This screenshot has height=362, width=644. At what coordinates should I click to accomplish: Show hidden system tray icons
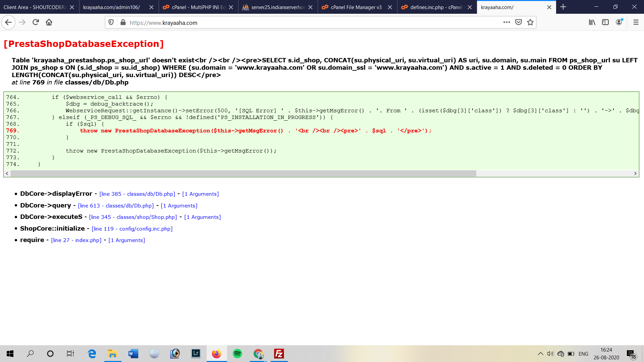pyautogui.click(x=540, y=354)
